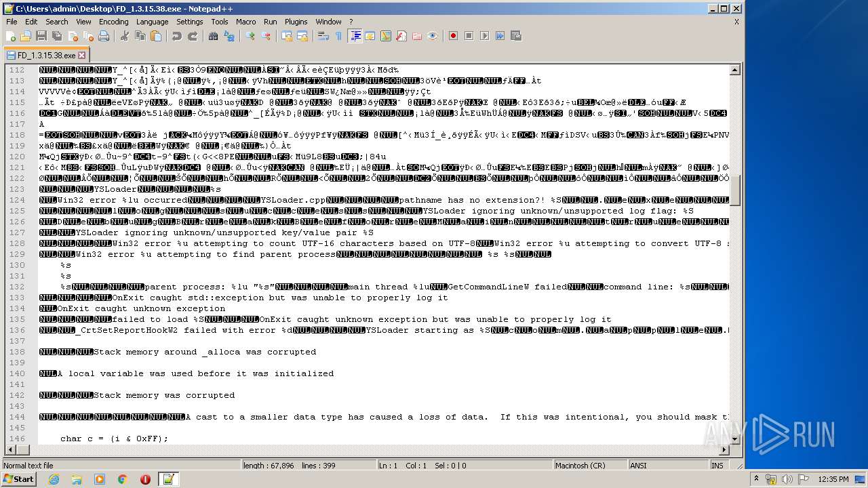Save the current file with the Save icon
The width and height of the screenshot is (868, 488).
[x=41, y=36]
